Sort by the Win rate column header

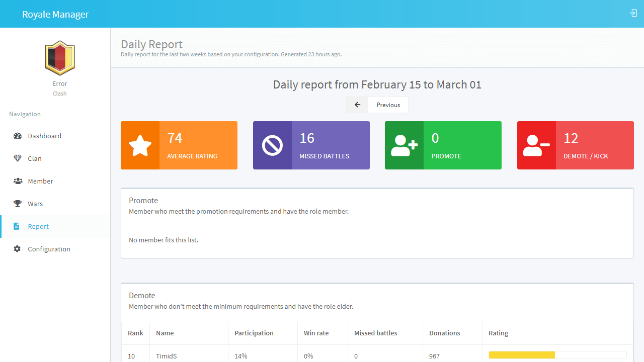point(315,333)
